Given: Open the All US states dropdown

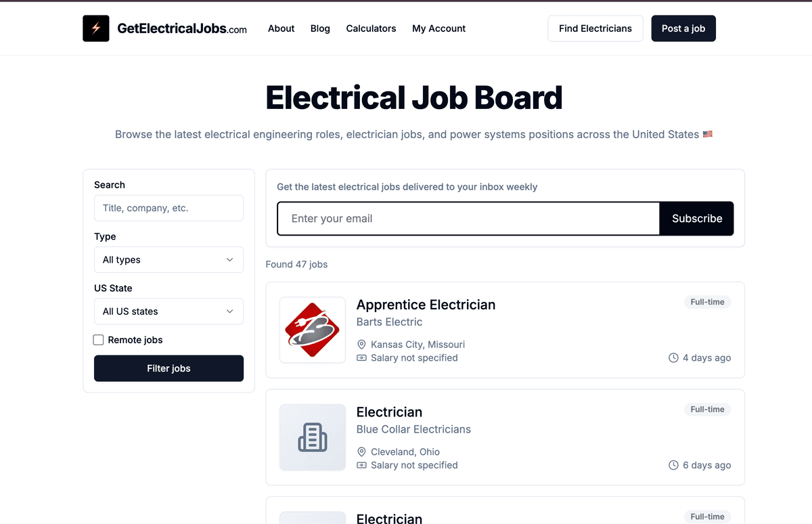Looking at the screenshot, I should [x=168, y=311].
